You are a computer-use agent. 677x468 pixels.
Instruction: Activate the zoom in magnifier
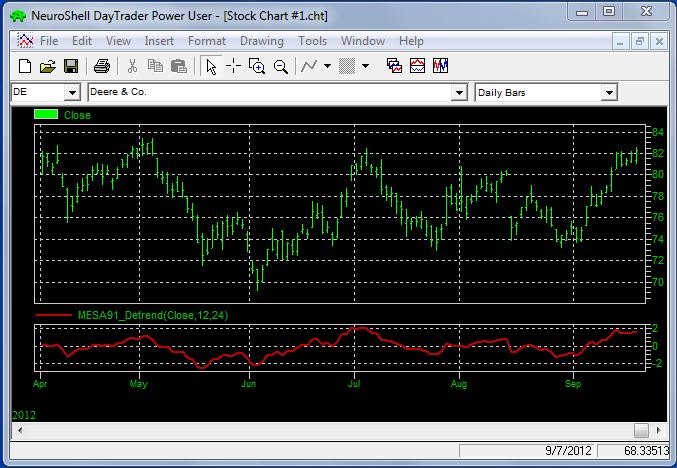[257, 66]
